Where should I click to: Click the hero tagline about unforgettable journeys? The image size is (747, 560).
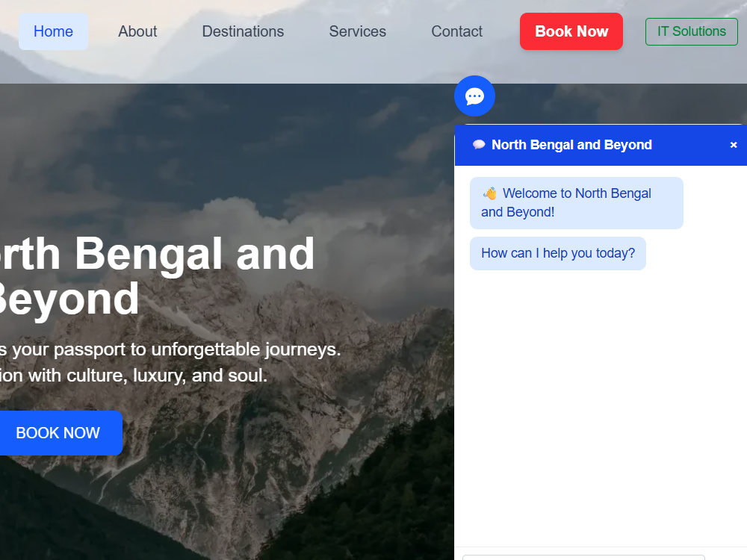(x=170, y=350)
